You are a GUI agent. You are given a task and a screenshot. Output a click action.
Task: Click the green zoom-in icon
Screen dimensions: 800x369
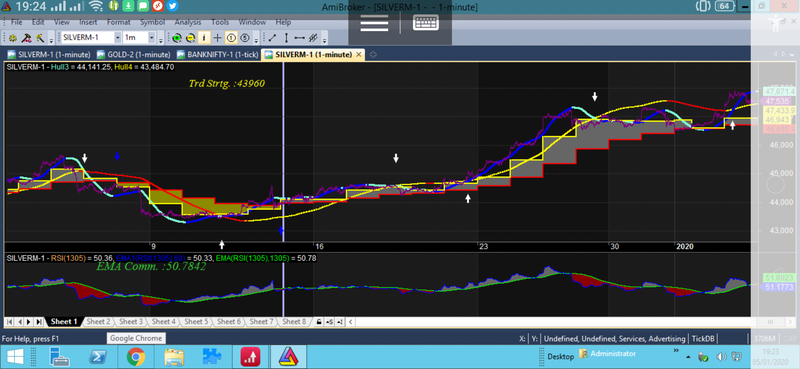[178, 38]
